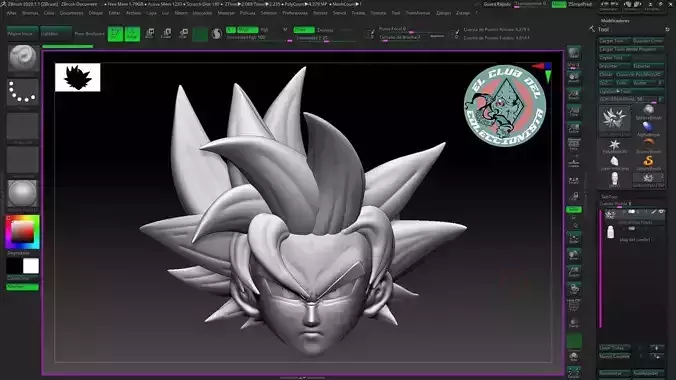Toggle Draw mode button
The width and height of the screenshot is (676, 380).
click(132, 34)
